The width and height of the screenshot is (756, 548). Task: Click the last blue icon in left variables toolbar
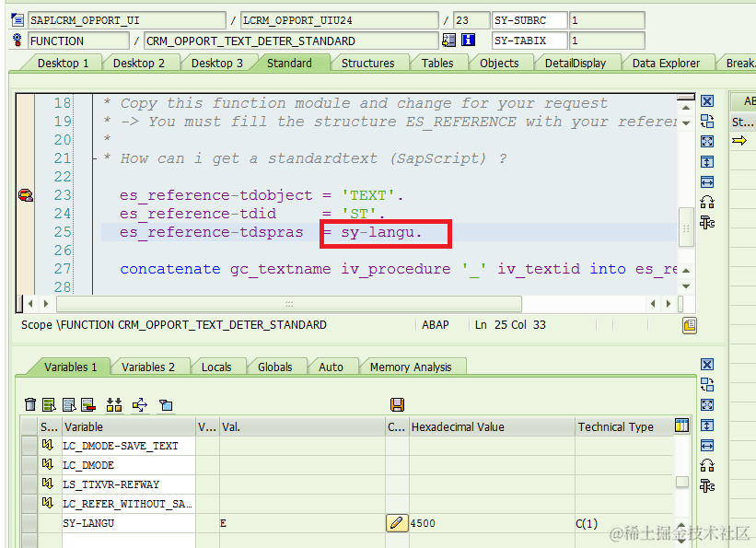166,404
